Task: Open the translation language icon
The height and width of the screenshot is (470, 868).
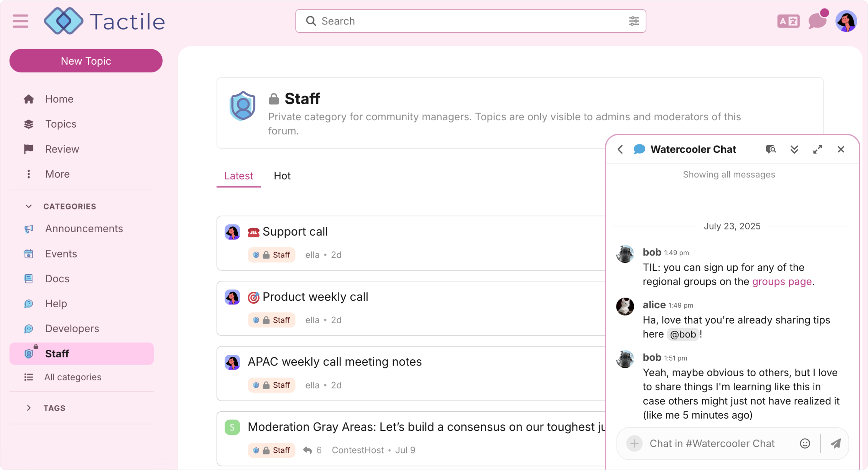Action: pos(788,21)
